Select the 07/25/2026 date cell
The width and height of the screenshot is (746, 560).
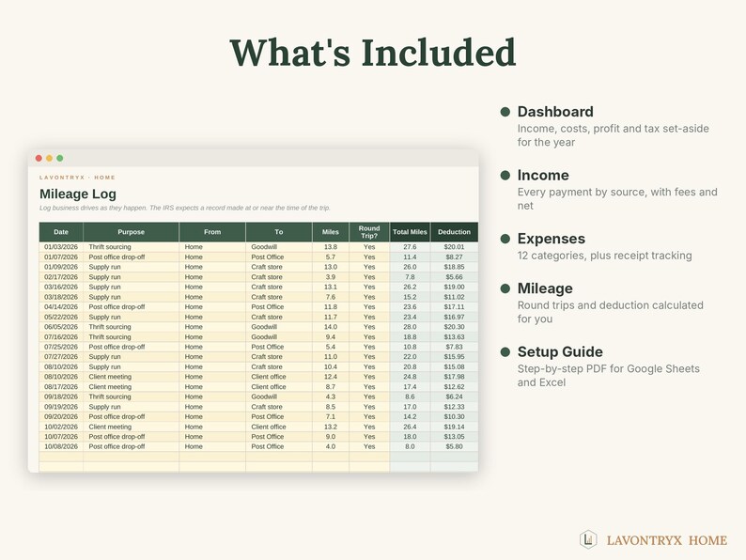tap(61, 347)
